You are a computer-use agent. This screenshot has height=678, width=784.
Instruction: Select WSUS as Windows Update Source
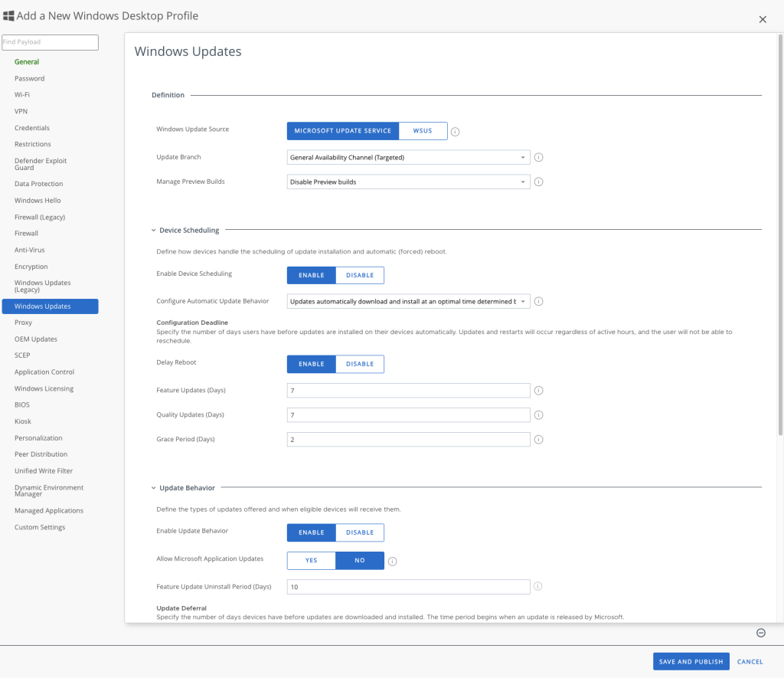tap(423, 131)
